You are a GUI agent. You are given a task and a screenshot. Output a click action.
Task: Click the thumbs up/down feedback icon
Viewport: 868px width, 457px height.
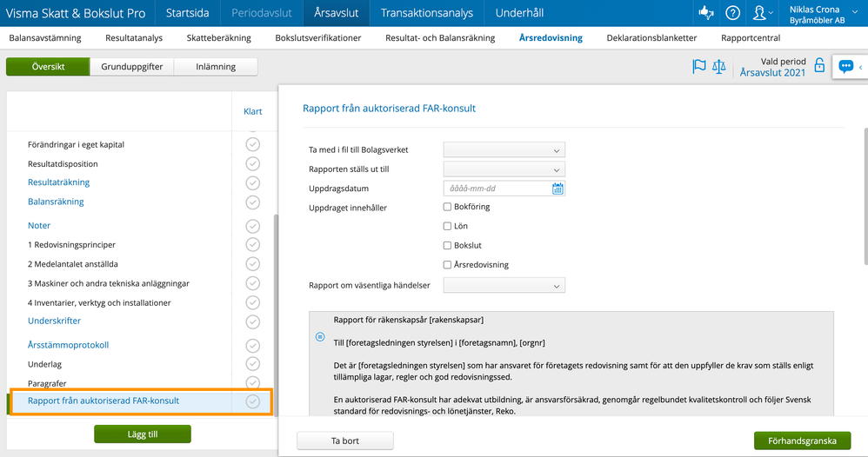click(x=704, y=13)
